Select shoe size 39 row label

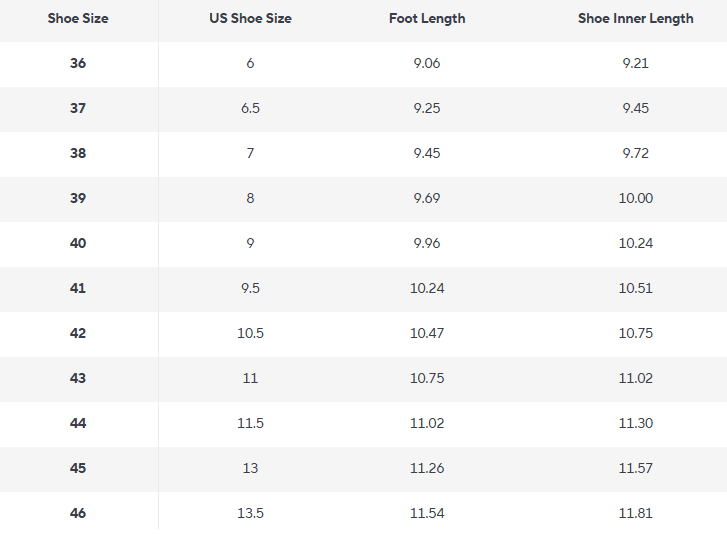coord(78,198)
